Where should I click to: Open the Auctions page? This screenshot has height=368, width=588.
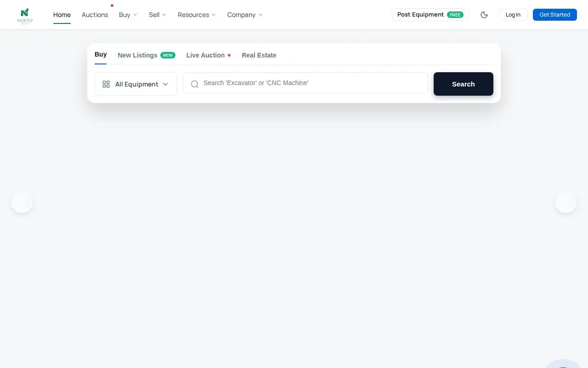95,15
